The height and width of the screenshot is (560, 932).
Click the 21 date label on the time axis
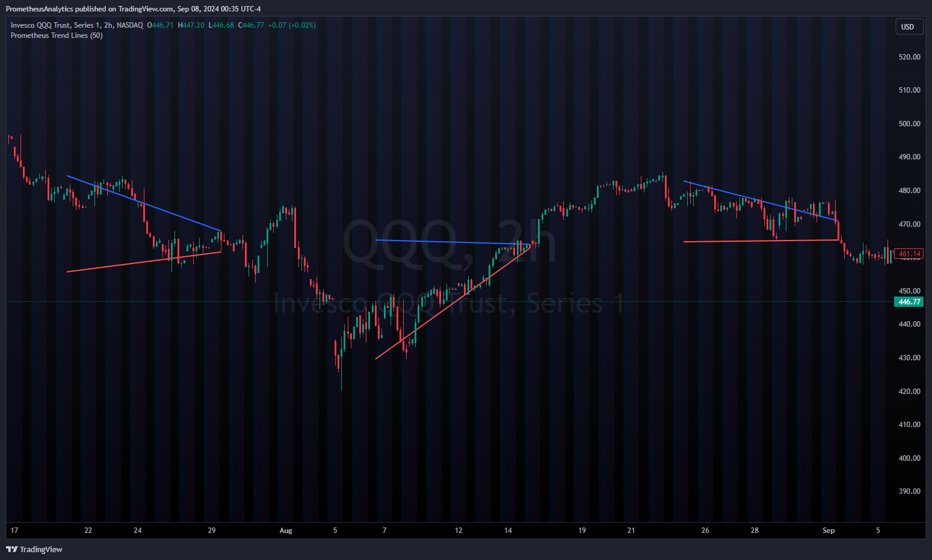[631, 531]
